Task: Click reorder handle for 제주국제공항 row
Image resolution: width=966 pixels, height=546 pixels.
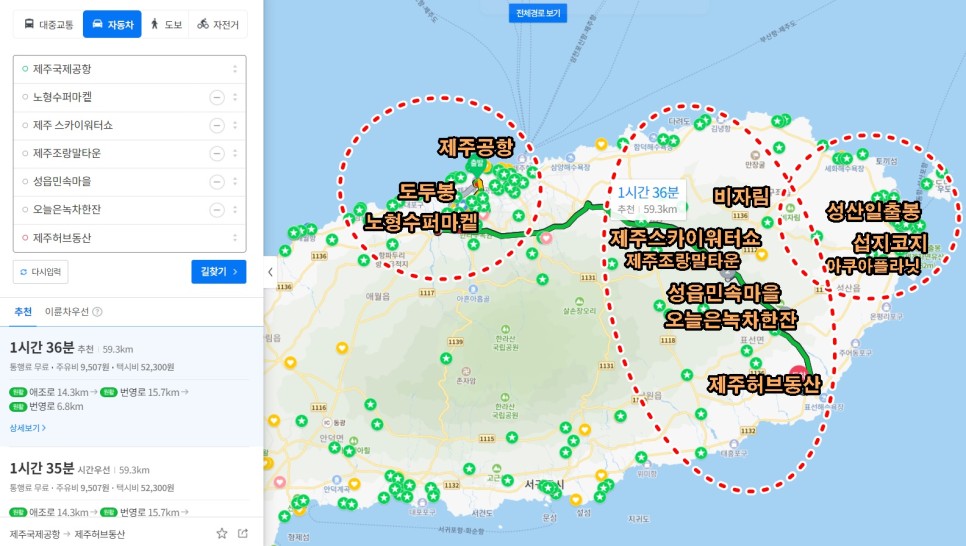Action: pyautogui.click(x=235, y=69)
